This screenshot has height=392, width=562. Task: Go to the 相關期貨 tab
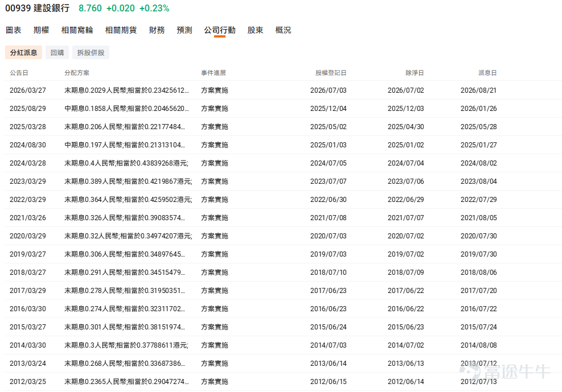(121, 30)
